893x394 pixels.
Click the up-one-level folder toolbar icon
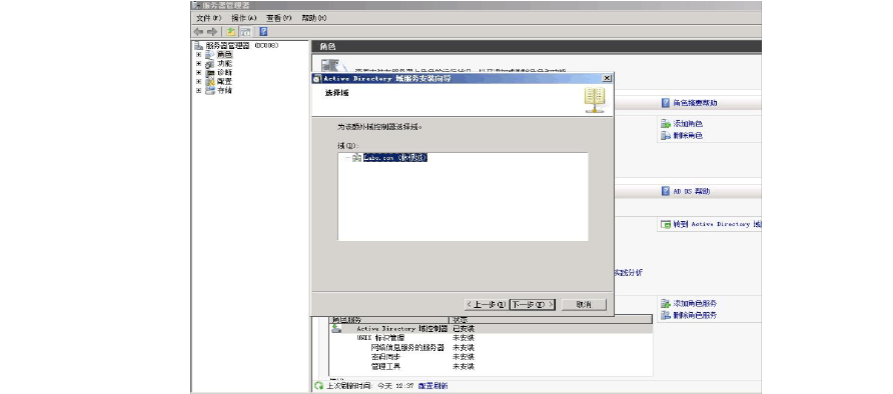pyautogui.click(x=231, y=32)
